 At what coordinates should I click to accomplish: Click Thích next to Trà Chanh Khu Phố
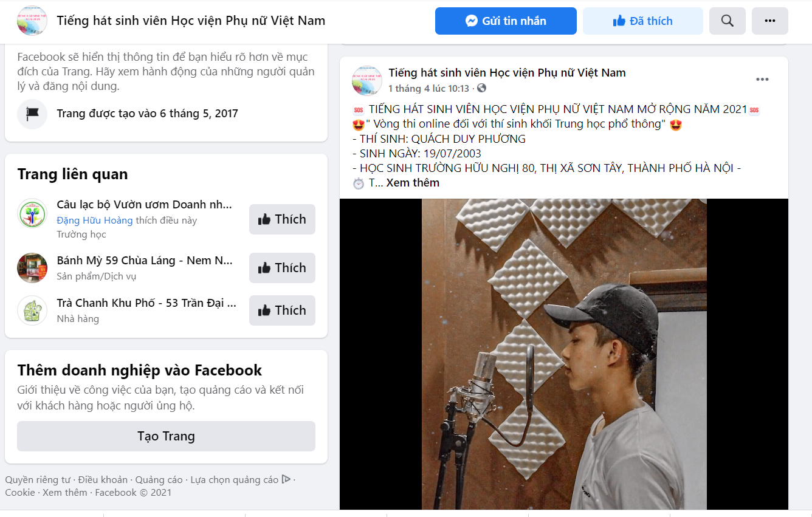[282, 310]
